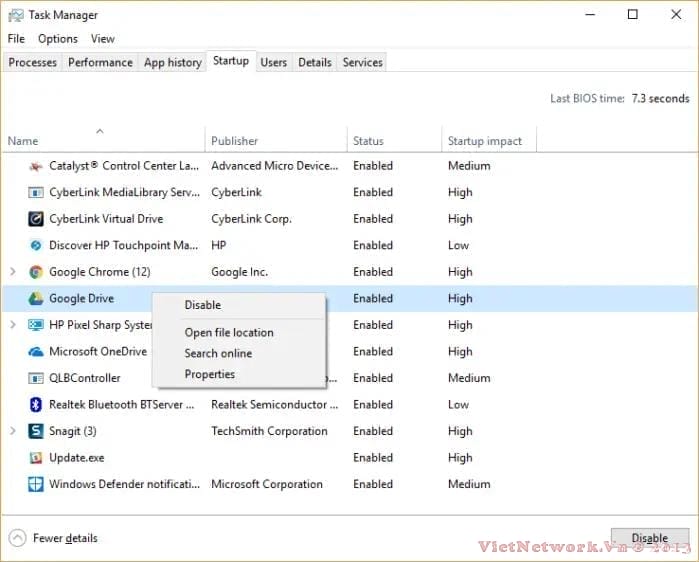The height and width of the screenshot is (562, 699).
Task: Click the CyberLink Virtual Drive icon
Action: click(x=36, y=219)
